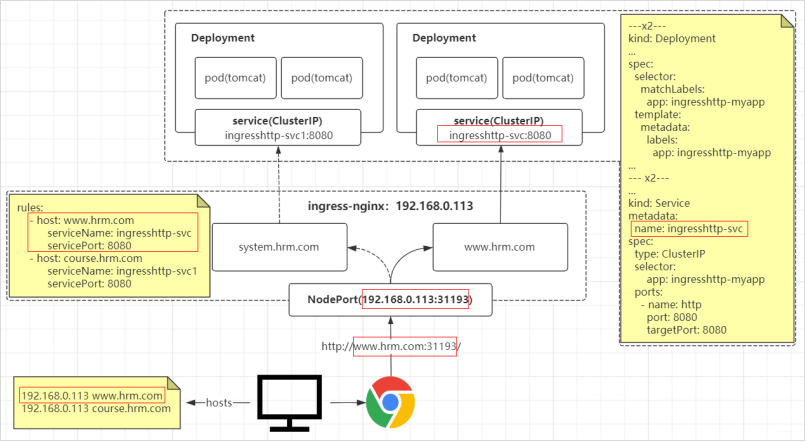The width and height of the screenshot is (806, 442).
Task: Click the computer monitor icon
Action: (289, 403)
